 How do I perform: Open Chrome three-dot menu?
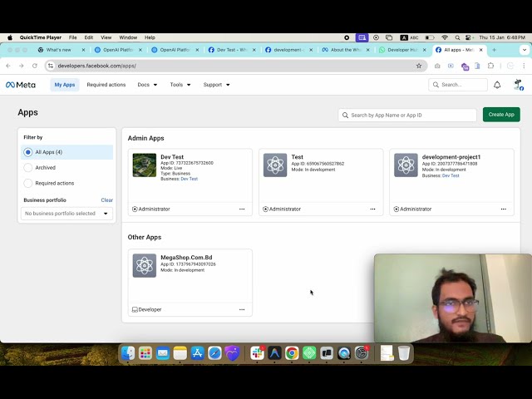[x=524, y=66]
